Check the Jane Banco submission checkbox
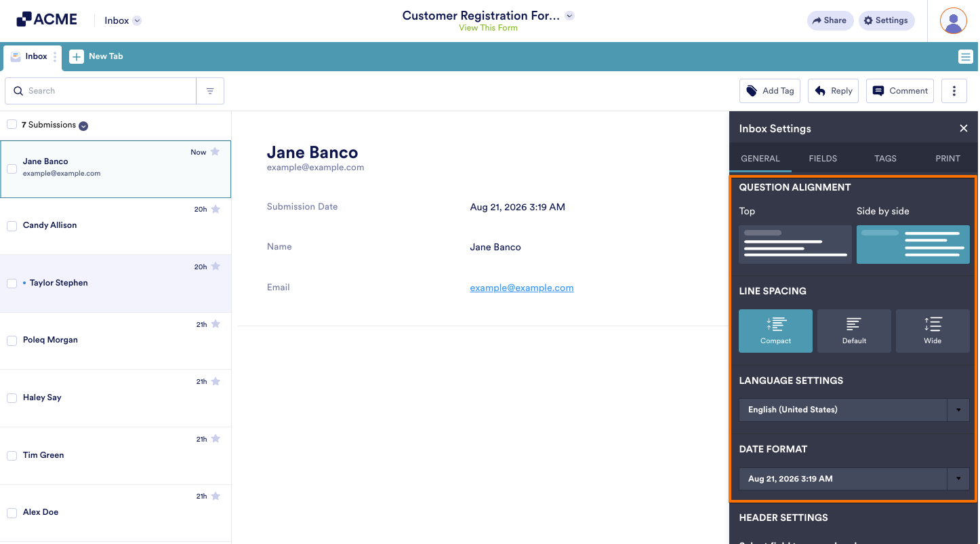980x544 pixels. pyautogui.click(x=12, y=169)
